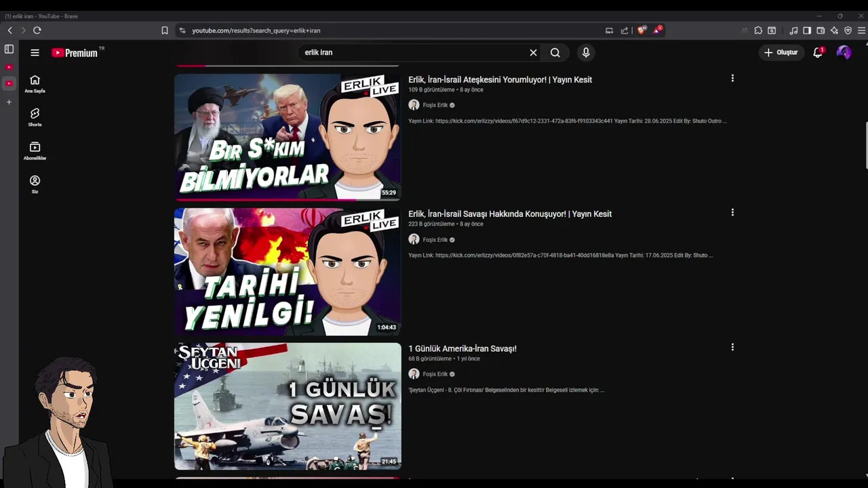Open Foşix Erlik channel on Ateşkesini Yorumluyor video
This screenshot has width=868, height=488.
435,105
